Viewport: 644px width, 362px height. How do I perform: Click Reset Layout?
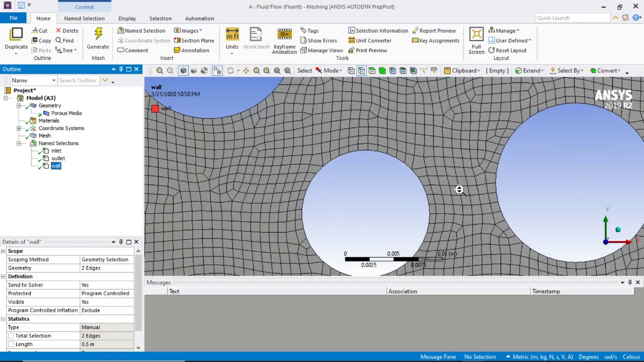tap(507, 50)
